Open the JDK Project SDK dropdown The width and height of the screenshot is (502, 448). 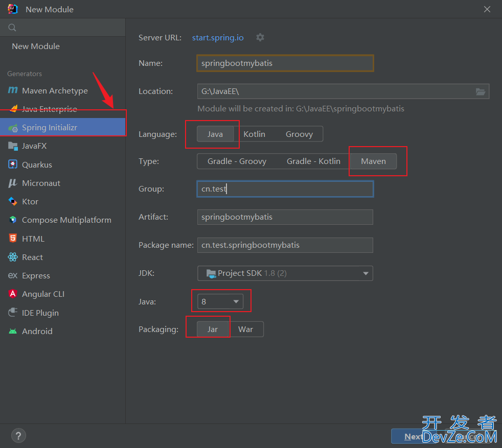pyautogui.click(x=285, y=273)
